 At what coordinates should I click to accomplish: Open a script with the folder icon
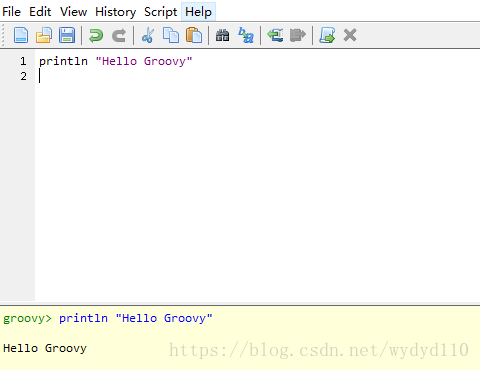44,35
